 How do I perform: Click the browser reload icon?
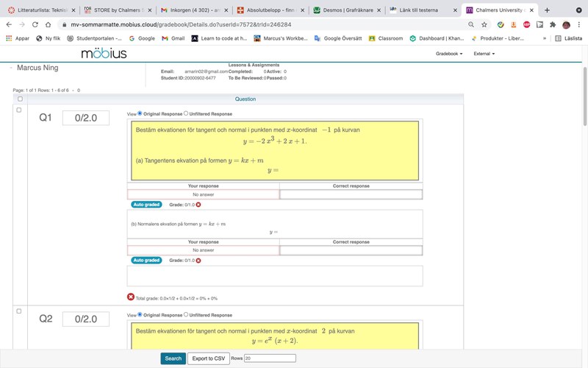[x=35, y=24]
